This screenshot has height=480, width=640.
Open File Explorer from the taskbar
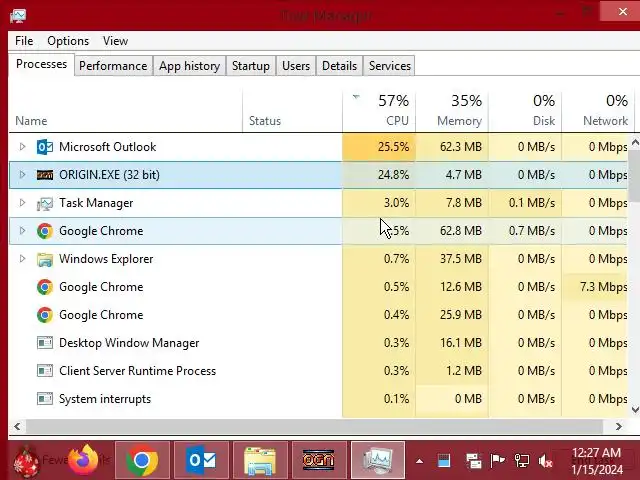[x=260, y=460]
